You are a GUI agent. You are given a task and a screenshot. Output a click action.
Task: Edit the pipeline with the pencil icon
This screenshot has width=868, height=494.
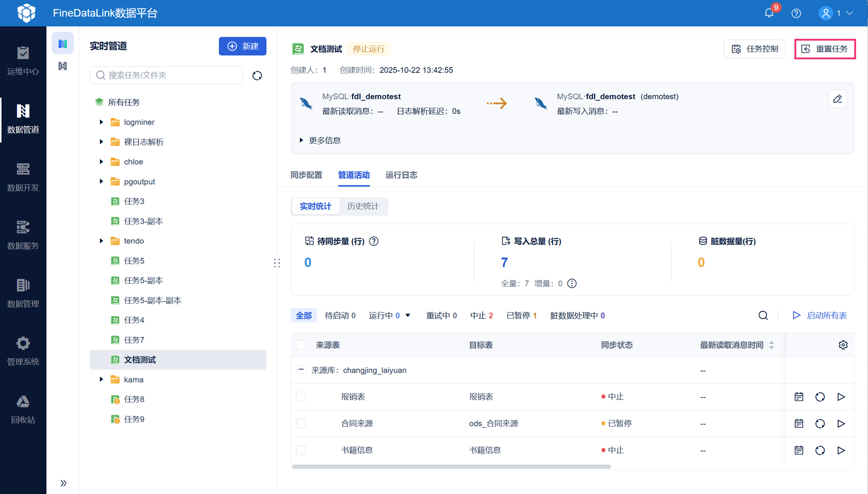pos(837,99)
